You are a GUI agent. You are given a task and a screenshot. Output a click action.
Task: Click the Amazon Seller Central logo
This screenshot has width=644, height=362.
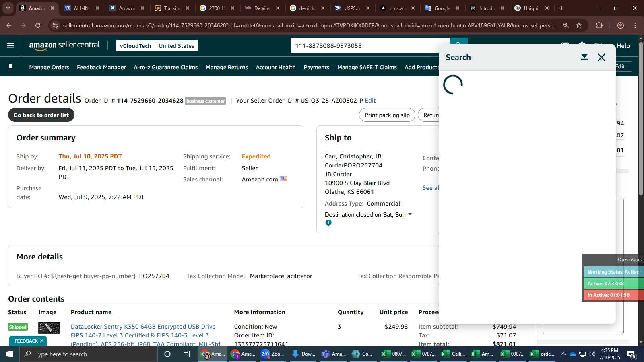[64, 45]
